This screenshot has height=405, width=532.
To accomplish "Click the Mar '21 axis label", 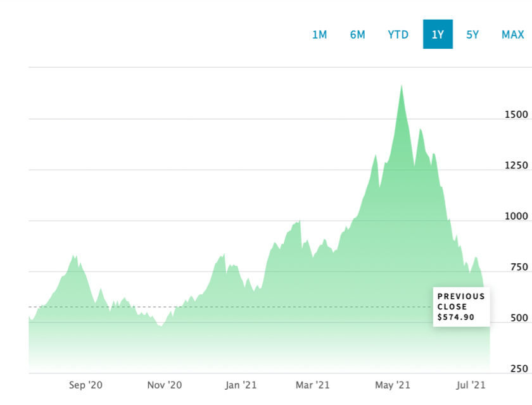I will pyautogui.click(x=313, y=384).
